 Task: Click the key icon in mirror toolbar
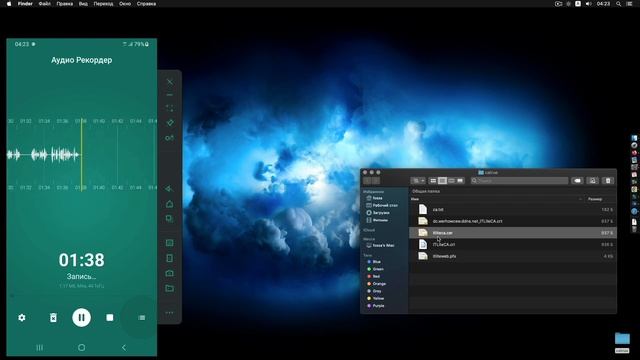pos(170,138)
